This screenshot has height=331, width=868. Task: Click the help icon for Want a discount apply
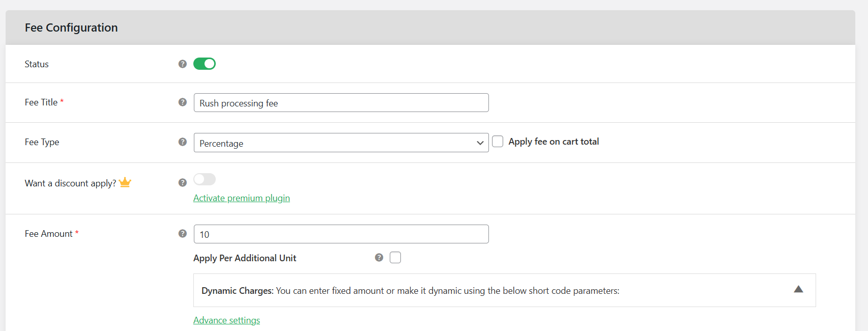pyautogui.click(x=183, y=183)
